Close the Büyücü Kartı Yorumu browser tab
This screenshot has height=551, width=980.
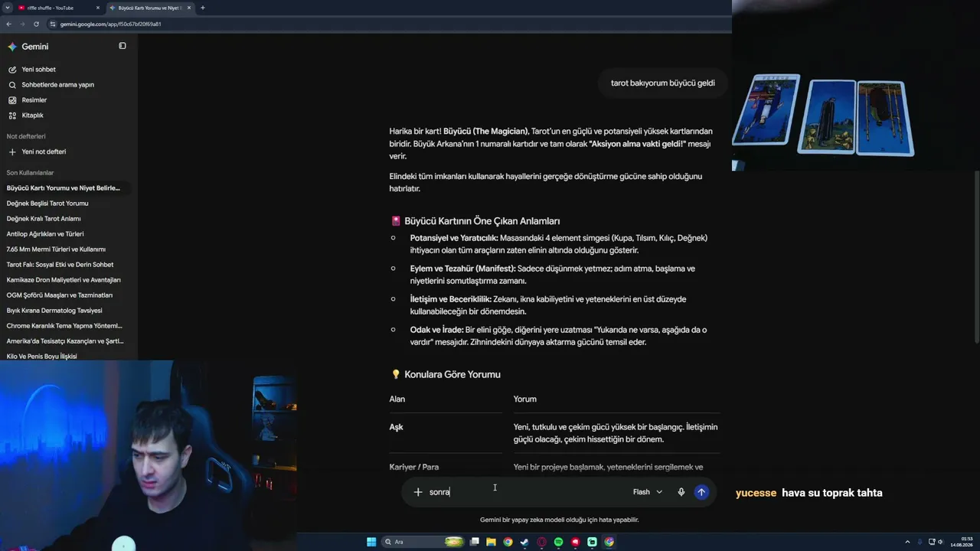click(x=189, y=8)
